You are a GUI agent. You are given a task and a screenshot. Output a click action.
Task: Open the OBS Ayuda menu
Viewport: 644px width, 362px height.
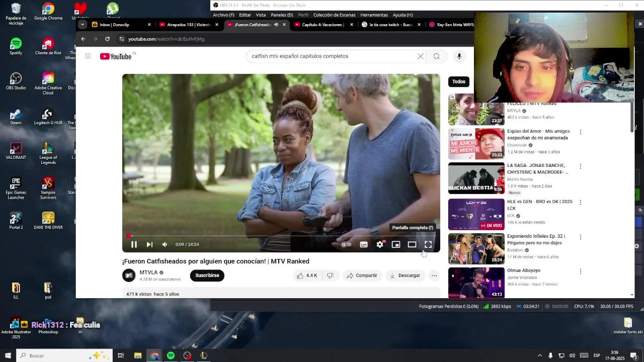(403, 15)
